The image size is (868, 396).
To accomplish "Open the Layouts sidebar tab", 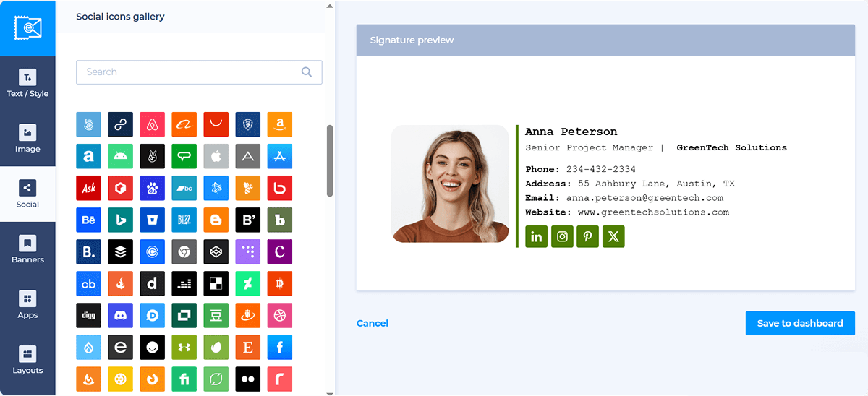I will click(x=27, y=361).
